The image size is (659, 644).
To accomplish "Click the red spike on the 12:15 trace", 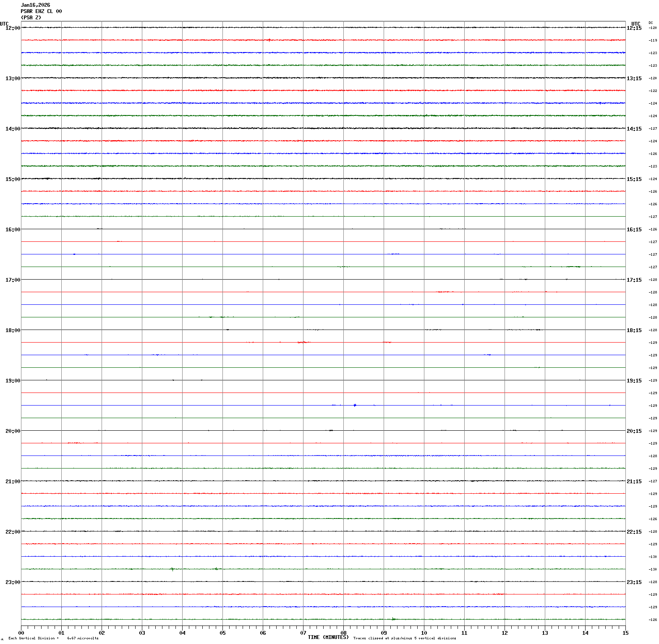I will click(x=269, y=40).
